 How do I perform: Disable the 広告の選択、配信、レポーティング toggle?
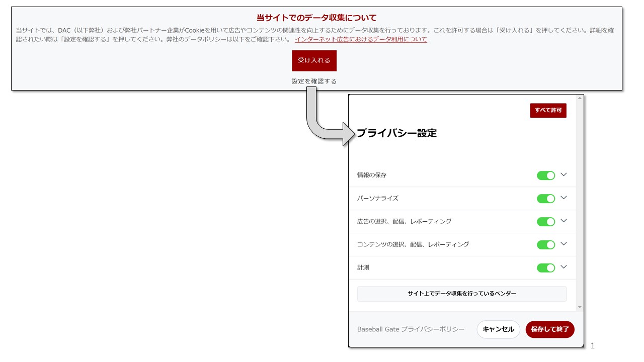coord(546,221)
